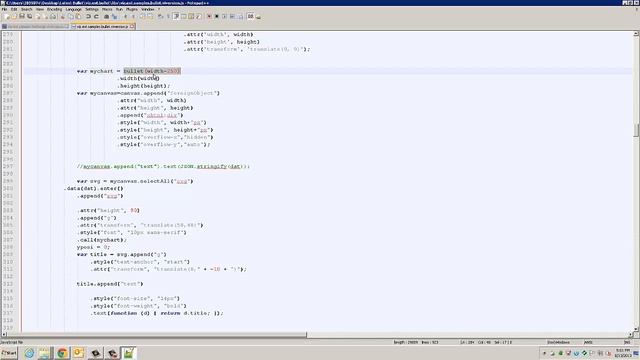Start macro recording with red button
This screenshot has height=360, width=640.
click(x=209, y=16)
